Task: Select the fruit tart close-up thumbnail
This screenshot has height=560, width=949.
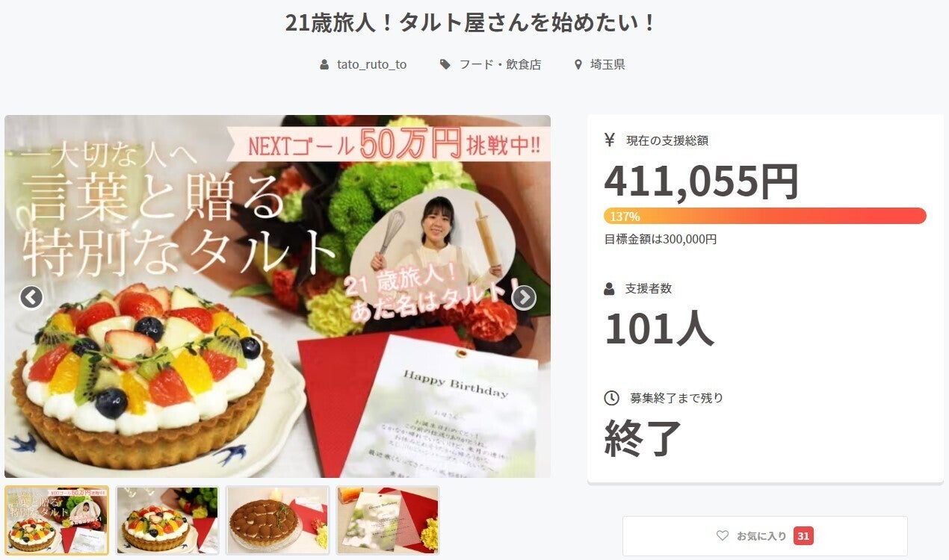Action: 167,520
